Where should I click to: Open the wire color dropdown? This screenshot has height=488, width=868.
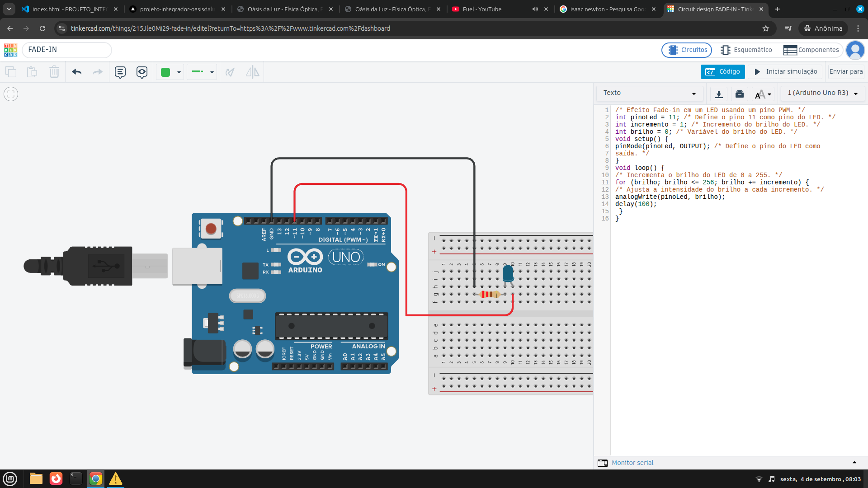click(x=170, y=72)
